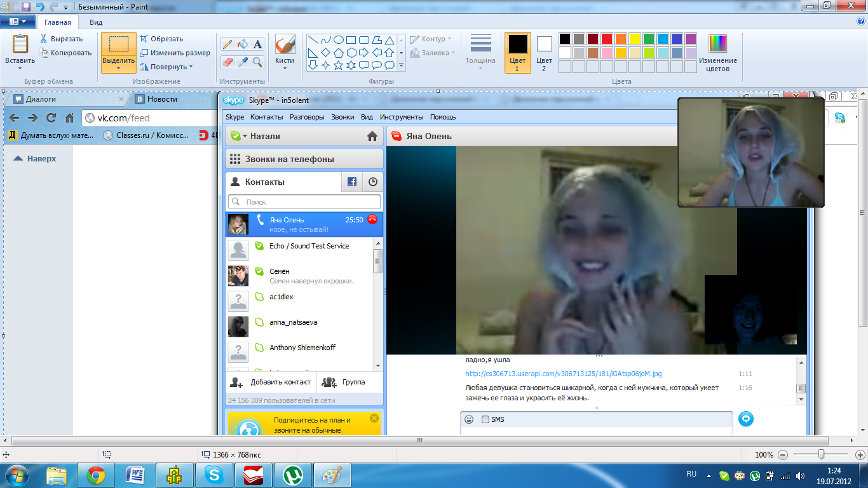Screen dimensions: 868x488
Task: Open the Paint application menu button
Action: pyautogui.click(x=18, y=22)
